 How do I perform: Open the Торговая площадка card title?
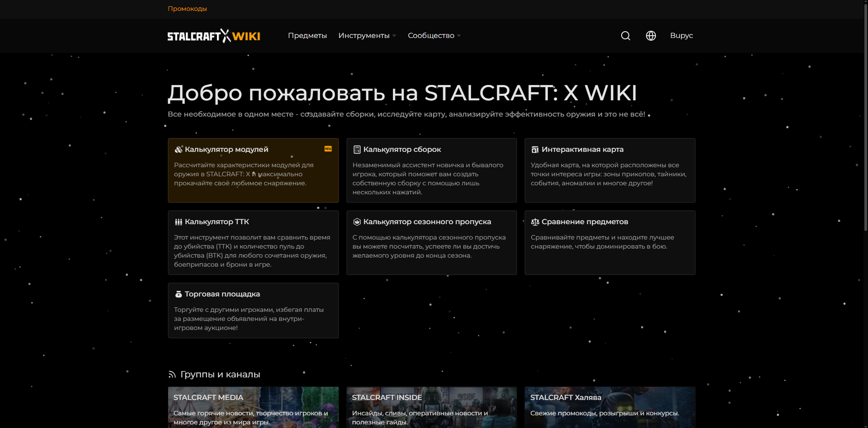tap(222, 294)
